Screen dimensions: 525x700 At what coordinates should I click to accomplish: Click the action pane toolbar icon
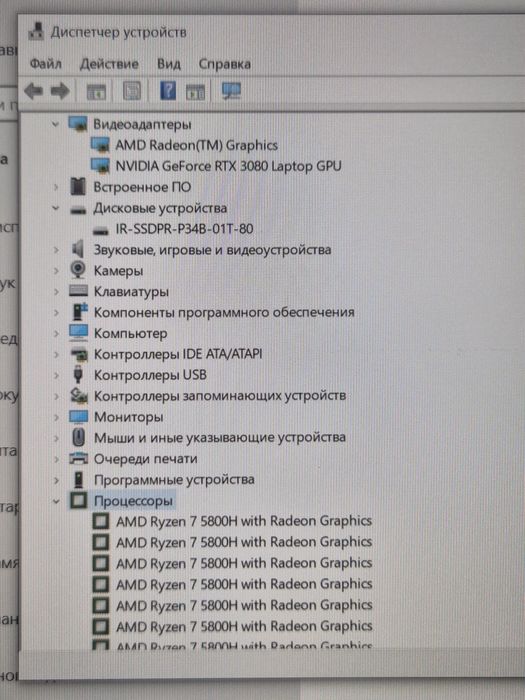[195, 92]
